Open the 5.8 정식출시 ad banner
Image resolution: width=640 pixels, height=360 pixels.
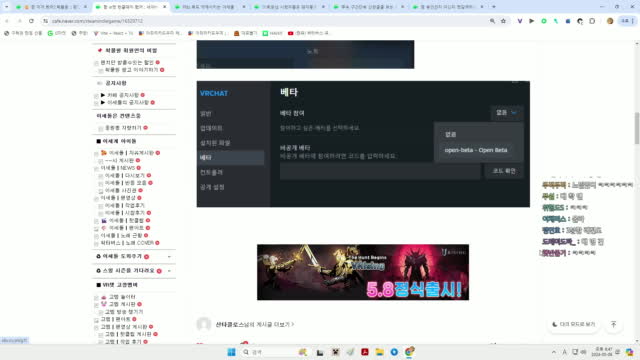click(363, 272)
